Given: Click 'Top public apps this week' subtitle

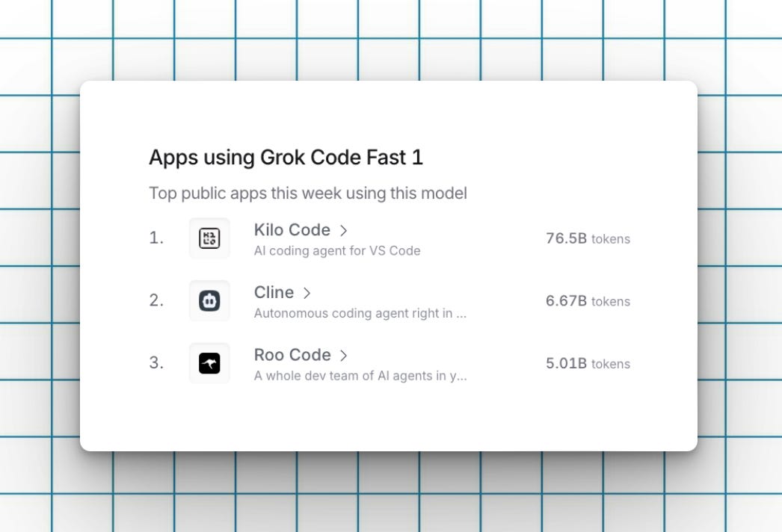Looking at the screenshot, I should coord(308,193).
